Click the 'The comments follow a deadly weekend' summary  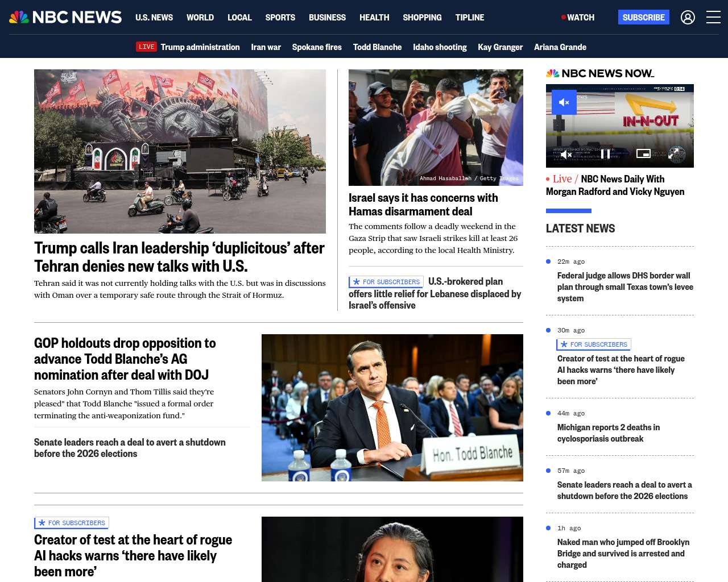click(x=433, y=238)
